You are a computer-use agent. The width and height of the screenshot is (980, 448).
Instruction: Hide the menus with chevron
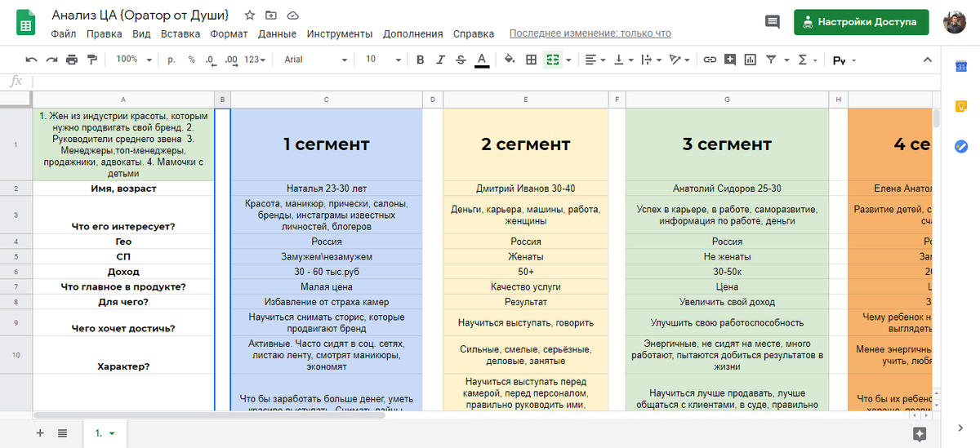(927, 60)
